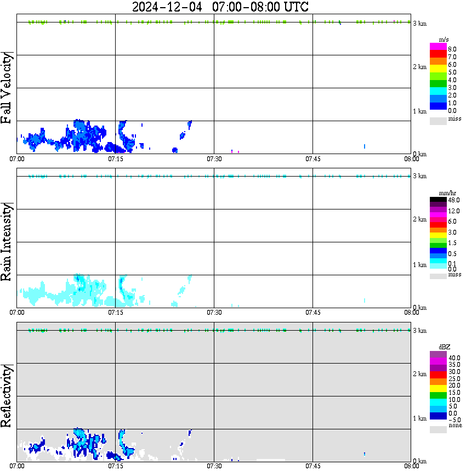Click '07:45' under the Reflectivity panel

tap(313, 466)
